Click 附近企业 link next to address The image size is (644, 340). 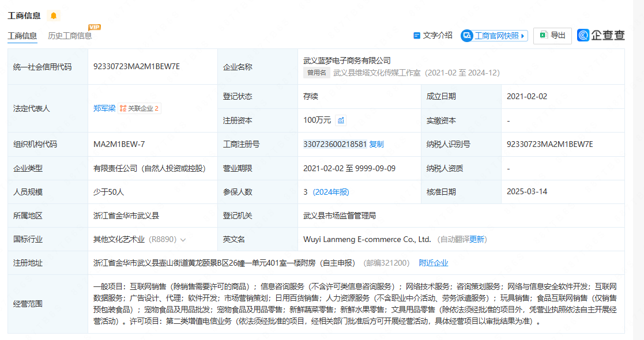[434, 263]
